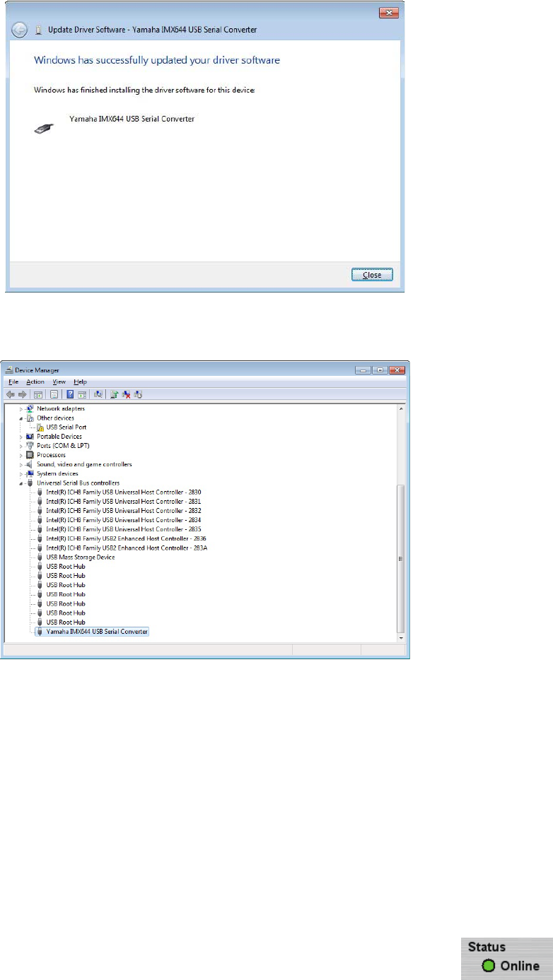Click icon beside Yamaha IMX644 in device tree
The image size is (553, 980).
[40, 632]
